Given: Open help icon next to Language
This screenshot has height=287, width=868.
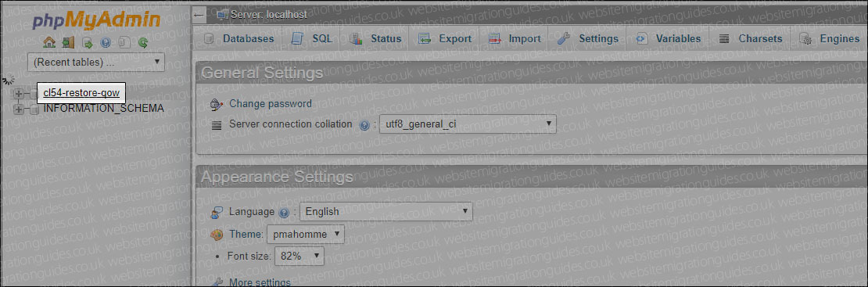Looking at the screenshot, I should tap(284, 212).
